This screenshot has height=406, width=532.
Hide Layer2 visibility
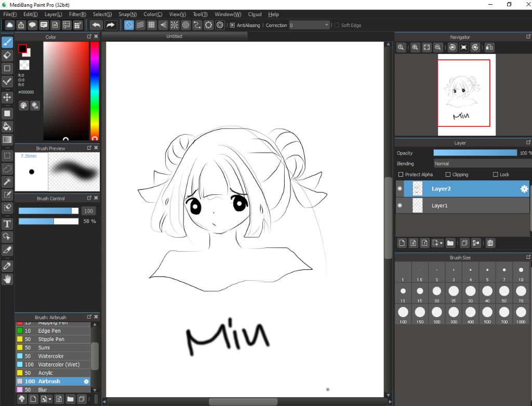400,189
